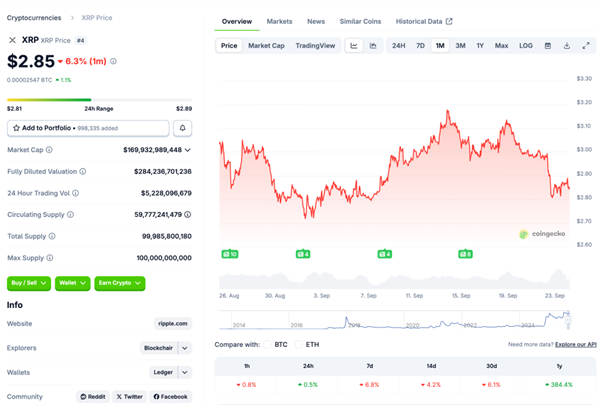Switch to the News tab
This screenshot has height=405, width=602.
(316, 21)
